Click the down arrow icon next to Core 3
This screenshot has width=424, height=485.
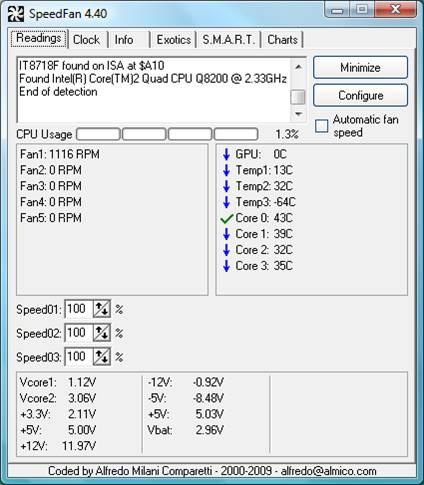[226, 266]
